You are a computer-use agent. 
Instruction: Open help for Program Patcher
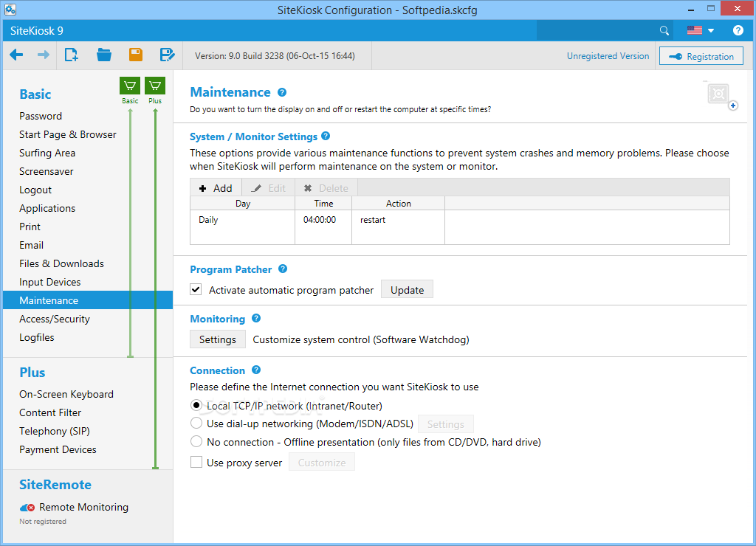[x=283, y=269]
